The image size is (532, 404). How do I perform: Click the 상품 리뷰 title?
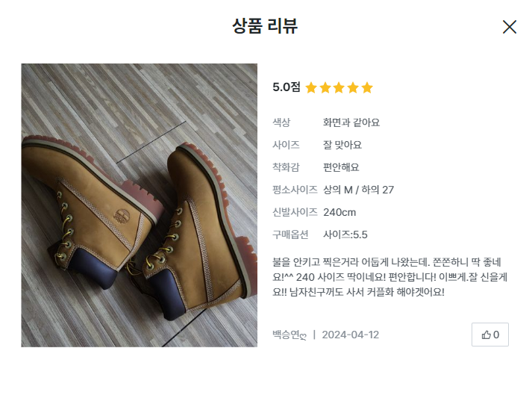[x=266, y=27]
